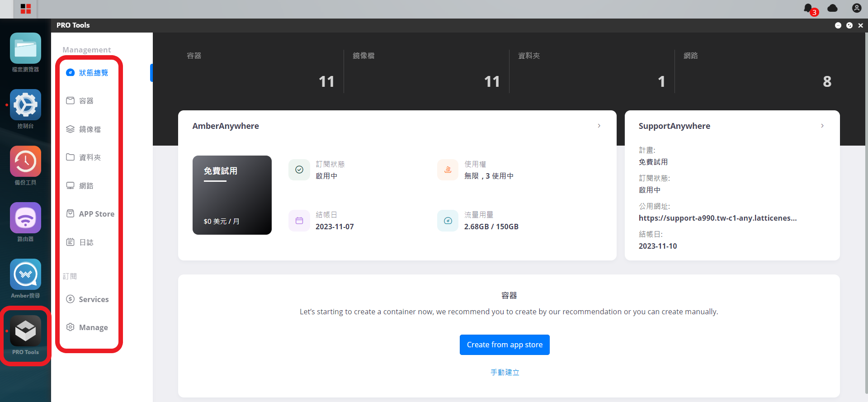Click the 使用權 license icon
Screen dimensions: 868x402
click(x=448, y=170)
